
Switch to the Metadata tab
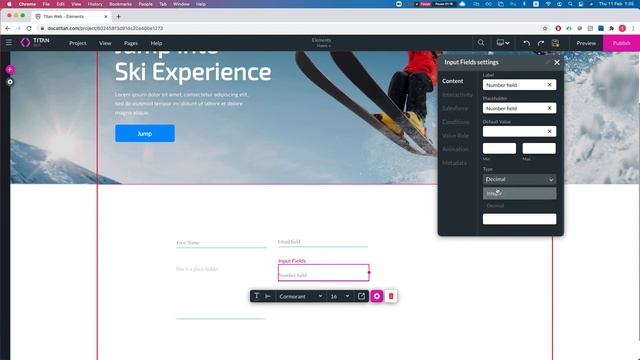pos(454,163)
